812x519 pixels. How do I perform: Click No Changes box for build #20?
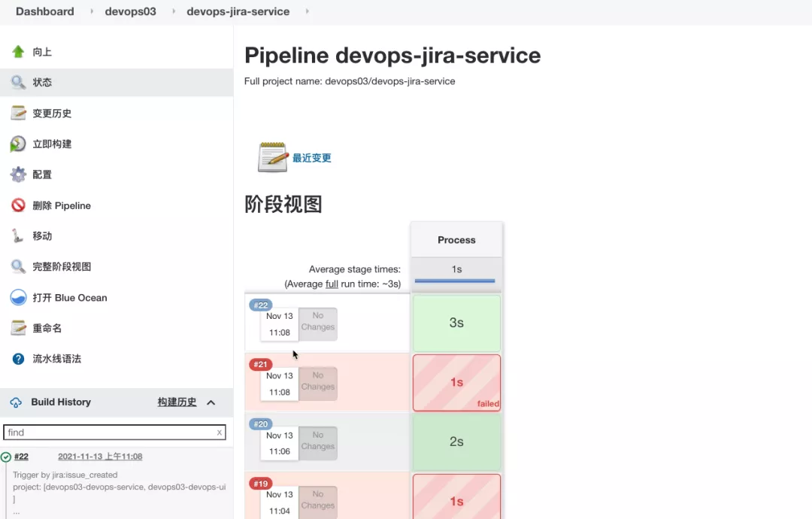click(x=318, y=443)
